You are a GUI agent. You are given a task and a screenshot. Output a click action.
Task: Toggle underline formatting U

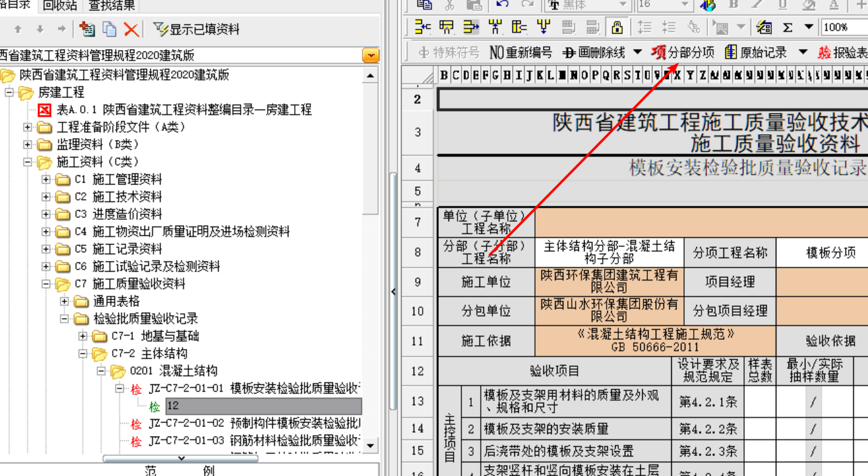(783, 5)
